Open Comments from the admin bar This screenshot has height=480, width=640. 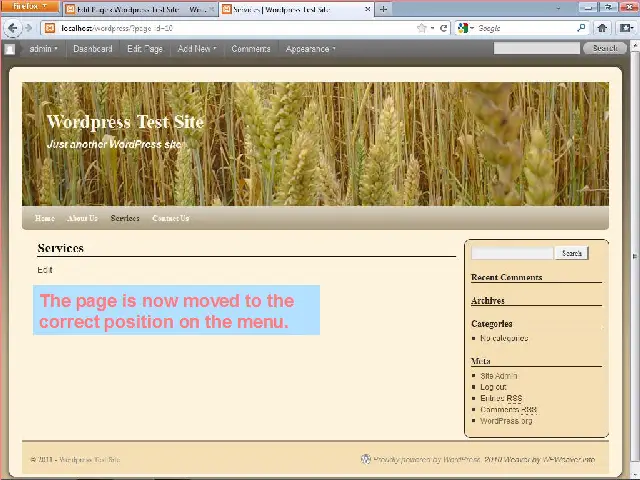(251, 49)
